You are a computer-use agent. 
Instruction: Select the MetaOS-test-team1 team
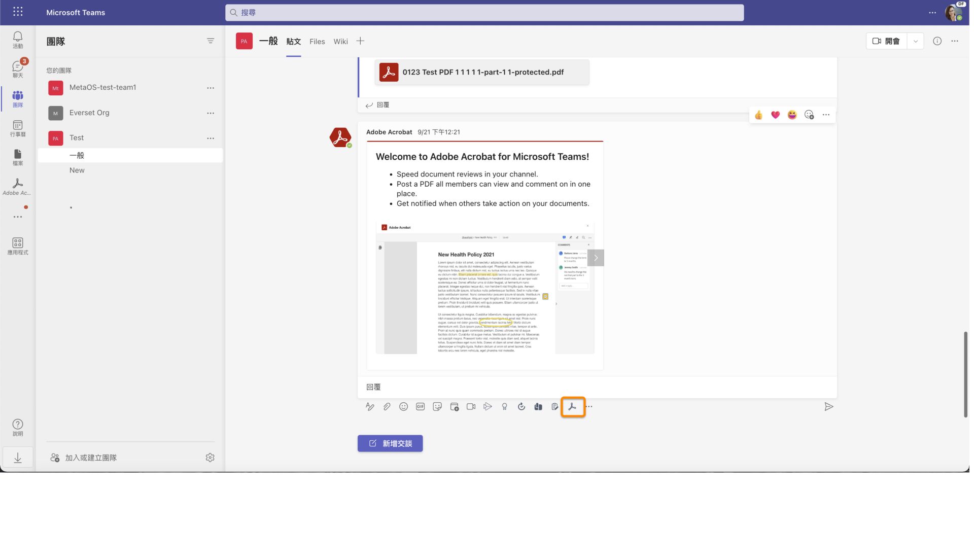130,87
